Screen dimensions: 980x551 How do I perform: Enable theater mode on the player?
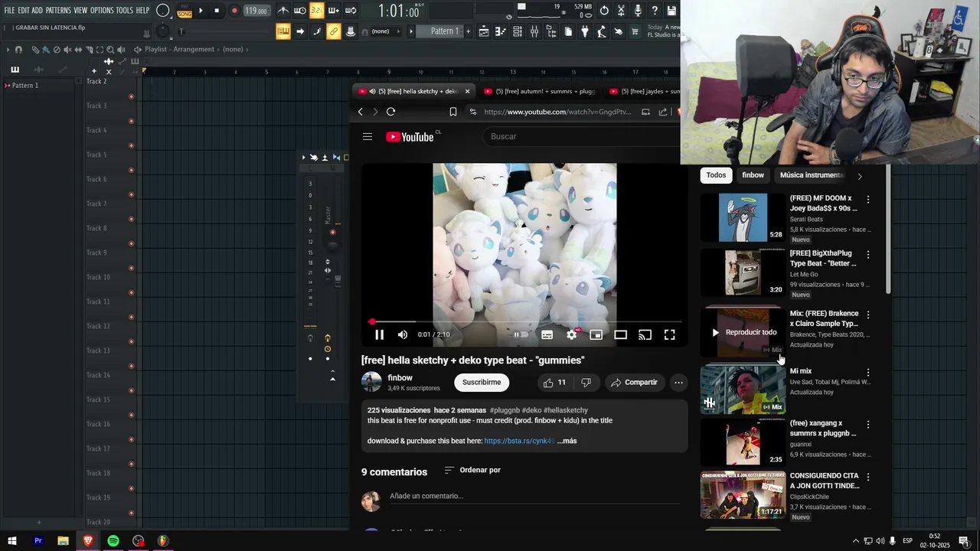620,334
